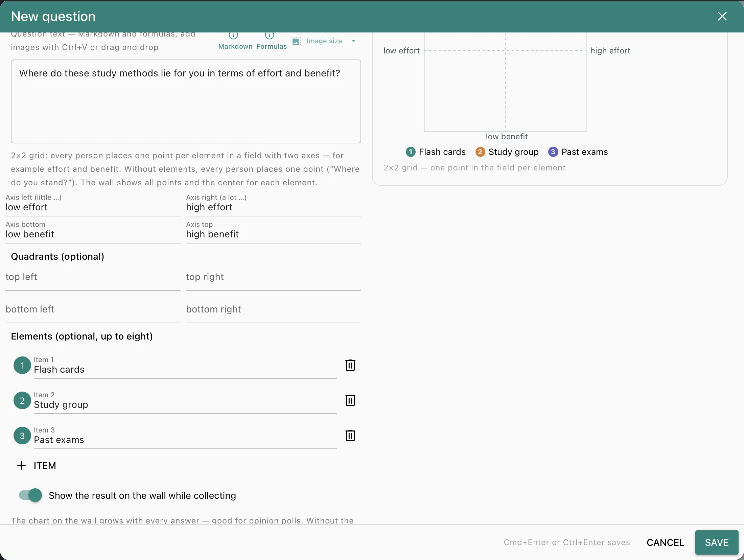
Task: Click 'high effort' label beside preview grid
Action: pyautogui.click(x=610, y=51)
